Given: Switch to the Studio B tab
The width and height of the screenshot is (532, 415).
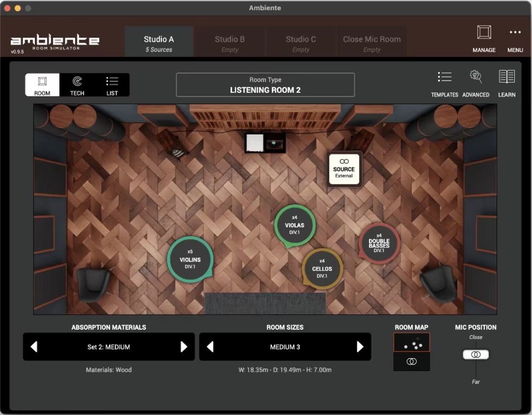Looking at the screenshot, I should point(230,43).
